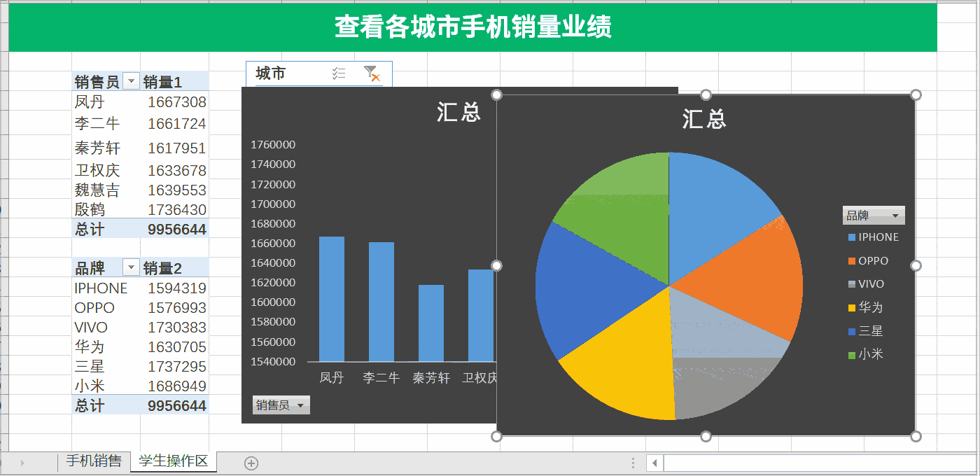Click the bar for 卫权庆
This screenshot has width=980, height=476.
click(x=481, y=316)
